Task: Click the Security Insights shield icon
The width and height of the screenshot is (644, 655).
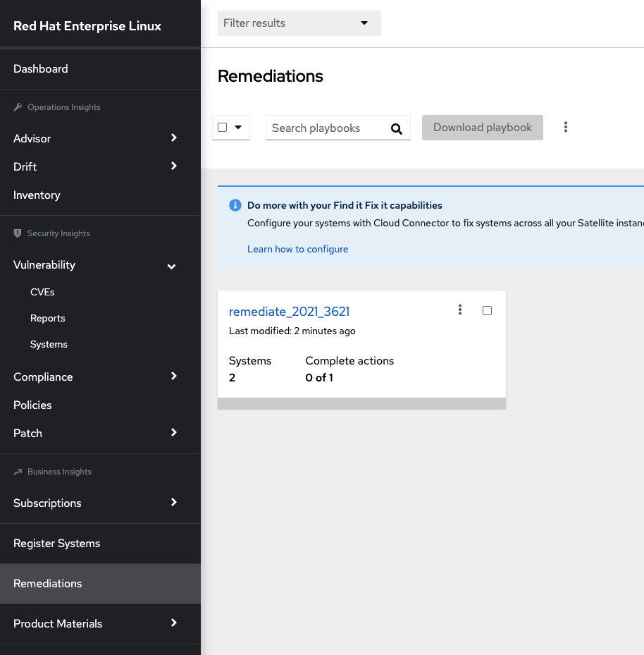Action: tap(18, 233)
